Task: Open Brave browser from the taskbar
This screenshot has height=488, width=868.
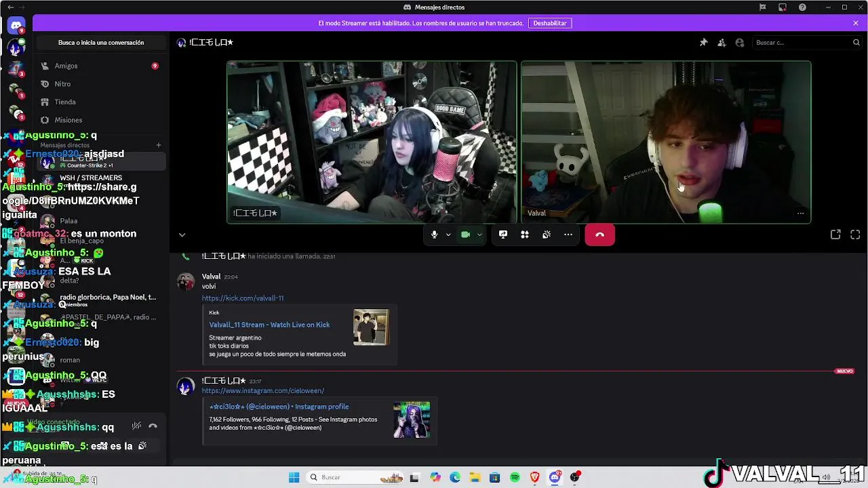Action: tap(535, 477)
